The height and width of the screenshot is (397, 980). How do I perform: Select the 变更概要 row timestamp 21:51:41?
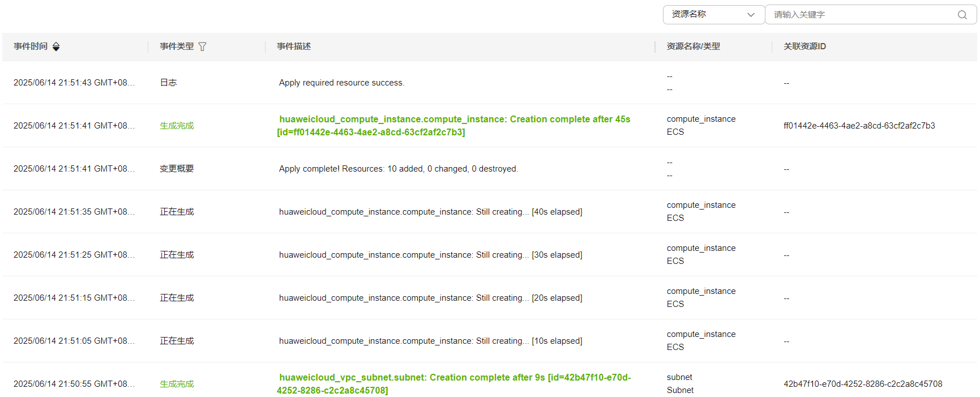coord(74,169)
